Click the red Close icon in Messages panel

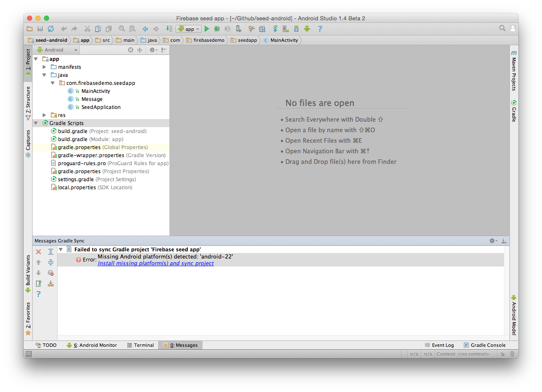pyautogui.click(x=38, y=252)
